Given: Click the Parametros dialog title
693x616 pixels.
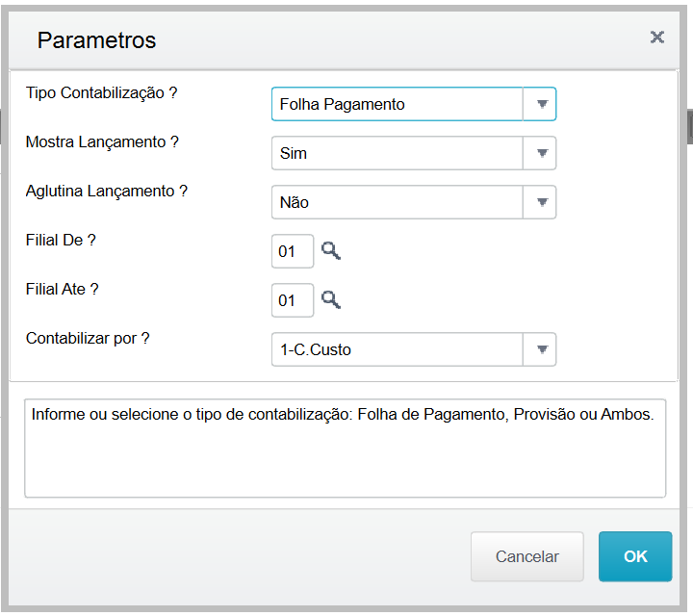Looking at the screenshot, I should tap(96, 40).
